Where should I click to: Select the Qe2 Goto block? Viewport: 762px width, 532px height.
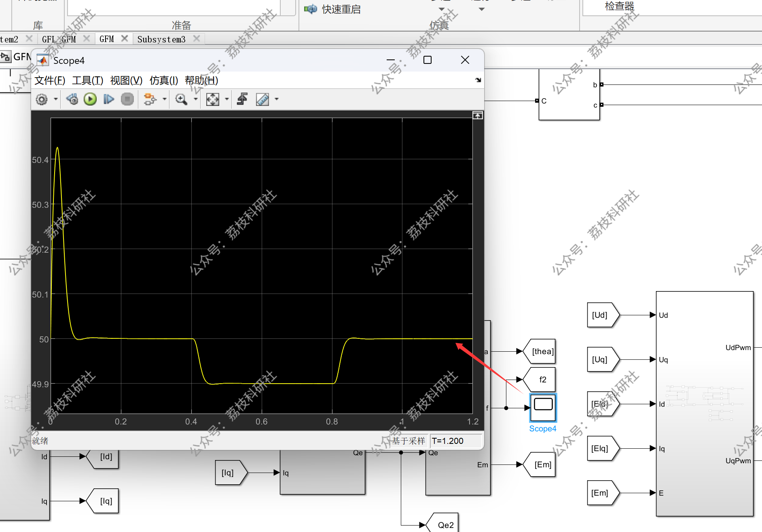tap(442, 523)
